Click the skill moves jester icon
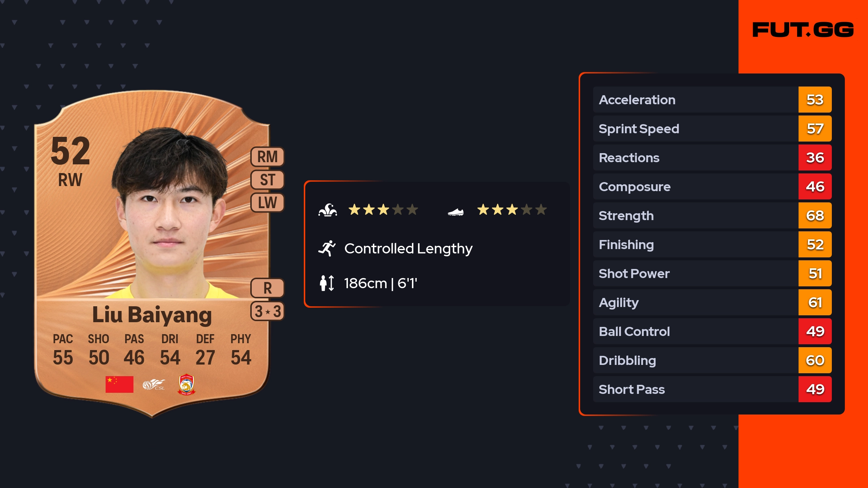 [328, 210]
